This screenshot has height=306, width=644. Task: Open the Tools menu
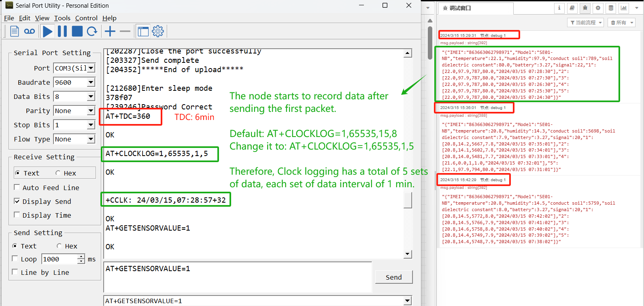62,18
